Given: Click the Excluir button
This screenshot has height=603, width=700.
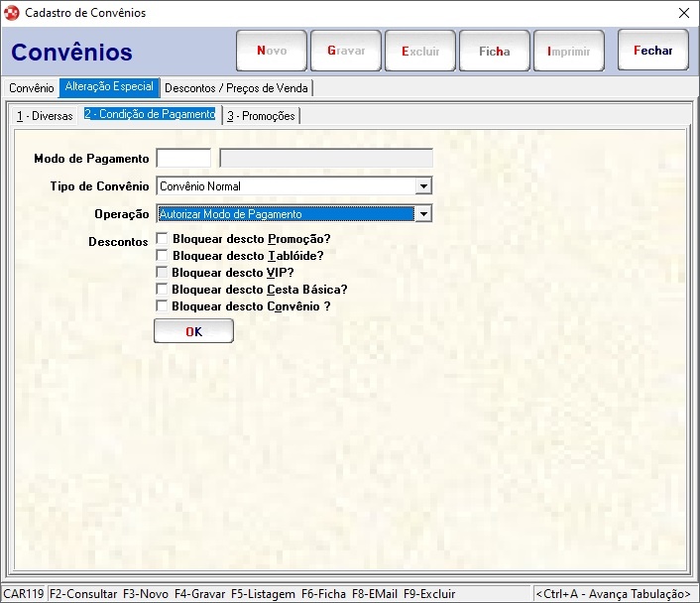Looking at the screenshot, I should (420, 51).
